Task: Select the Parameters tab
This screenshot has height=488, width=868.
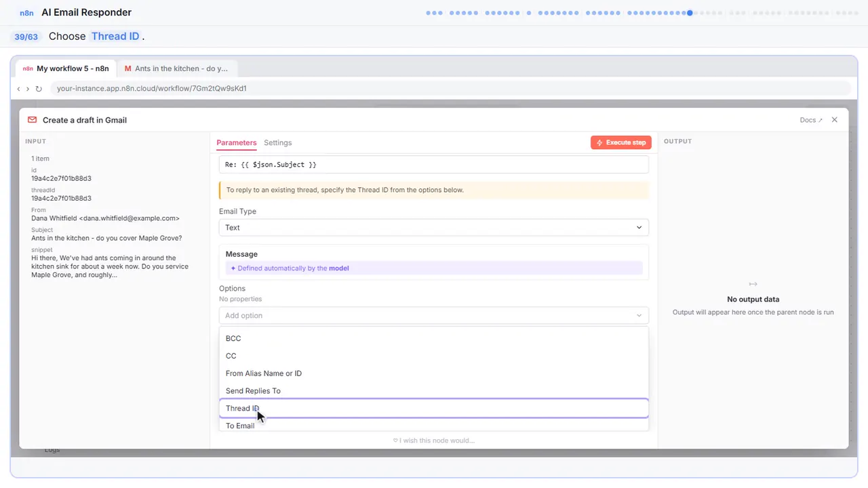Action: click(x=237, y=143)
